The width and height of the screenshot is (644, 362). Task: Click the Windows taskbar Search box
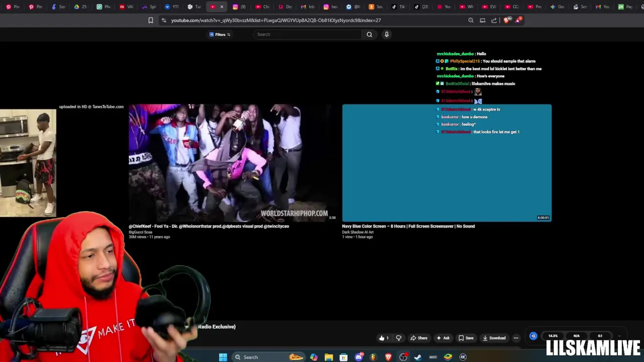pos(269,357)
